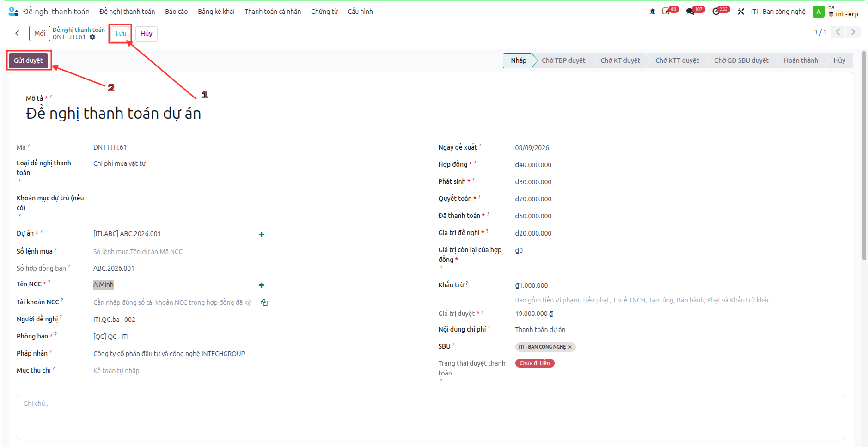Viewport: 868px width, 447px height.
Task: Click the Lưu save button
Action: tap(121, 34)
